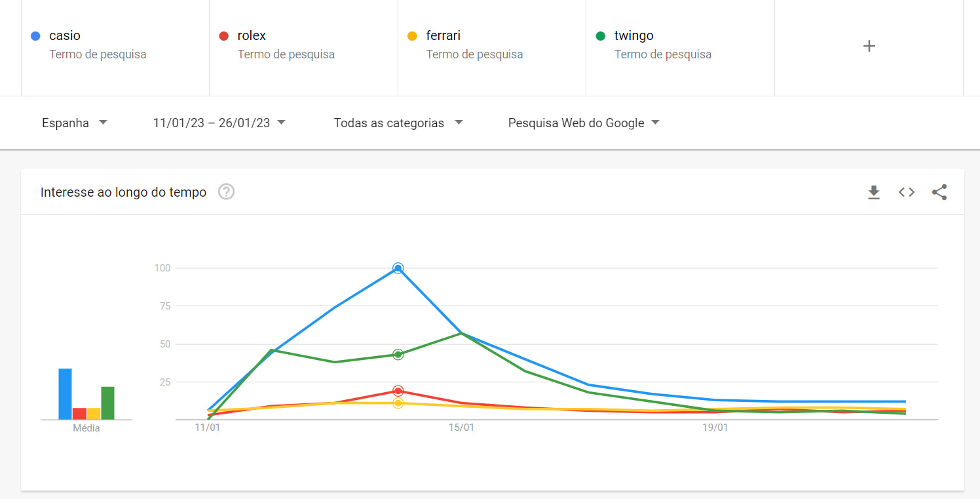
Task: Add a new comparison term with plus
Action: [869, 46]
